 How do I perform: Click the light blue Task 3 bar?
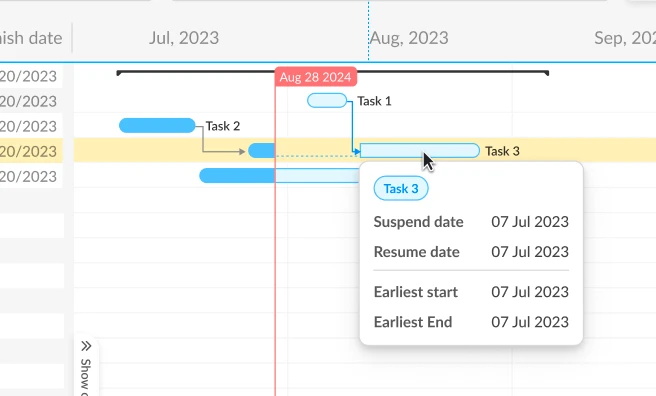click(x=420, y=151)
